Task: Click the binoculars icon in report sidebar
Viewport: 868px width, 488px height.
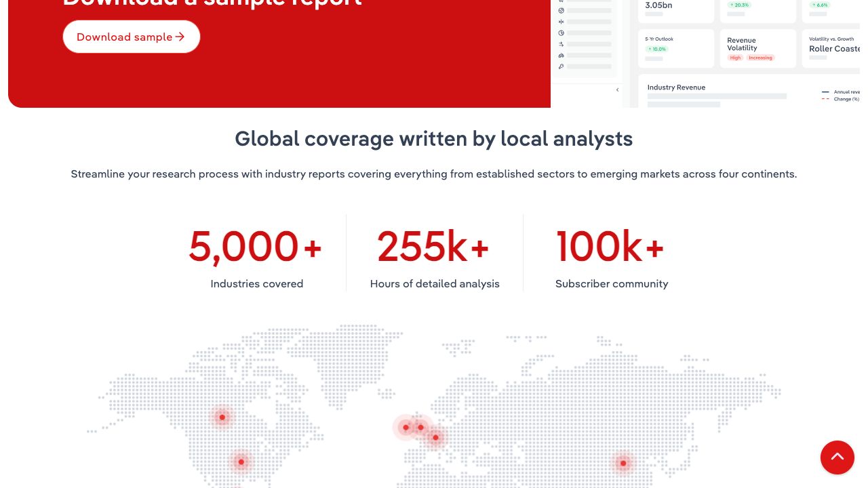Action: (x=561, y=55)
